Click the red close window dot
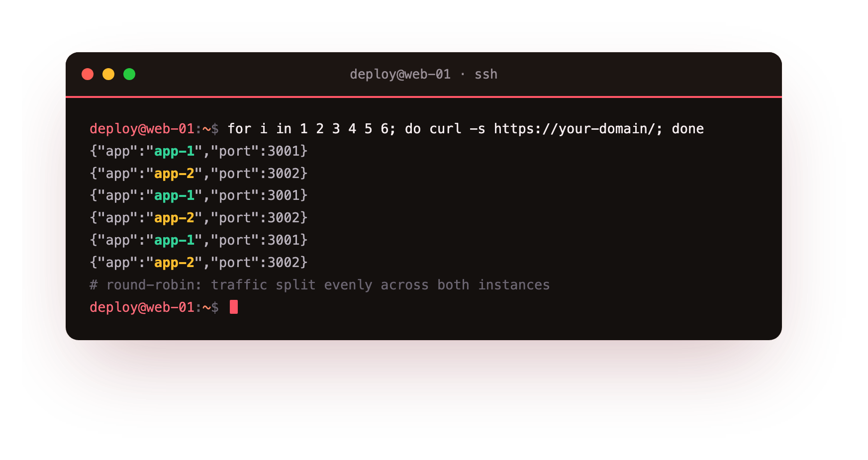868x460 pixels. (x=88, y=74)
